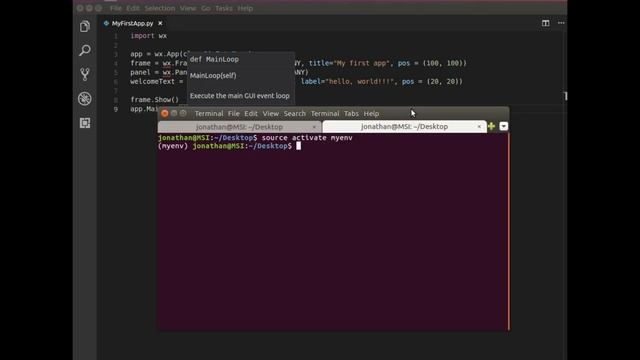Click at the terminal prompt cursor

coord(298,146)
